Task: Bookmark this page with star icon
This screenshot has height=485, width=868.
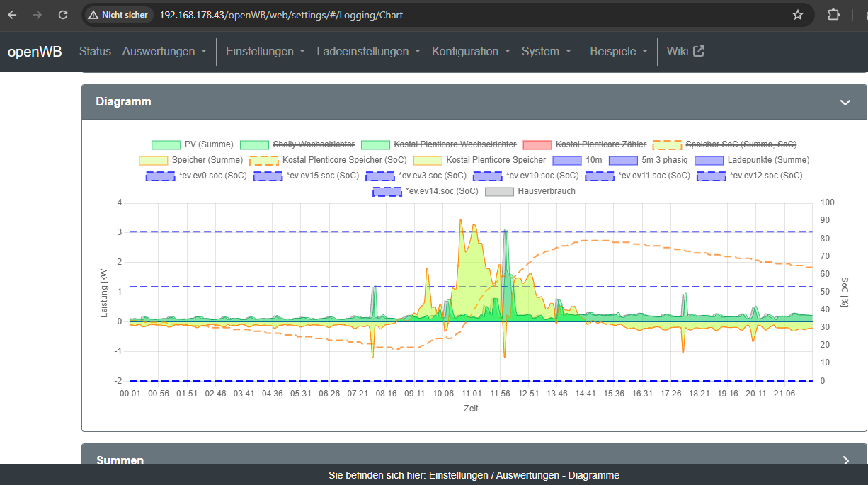Action: [798, 15]
